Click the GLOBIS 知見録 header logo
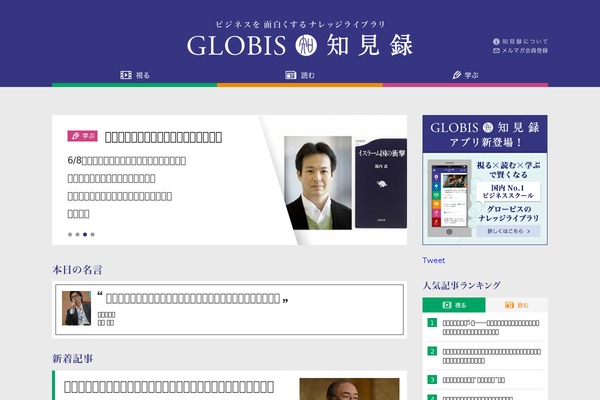The image size is (600, 400). tap(300, 45)
